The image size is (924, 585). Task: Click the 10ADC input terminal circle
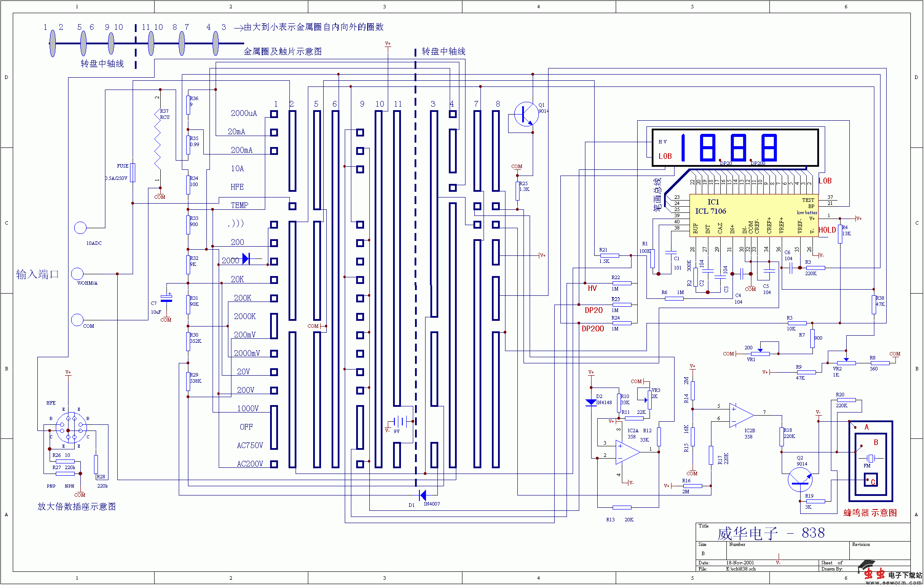(80, 228)
